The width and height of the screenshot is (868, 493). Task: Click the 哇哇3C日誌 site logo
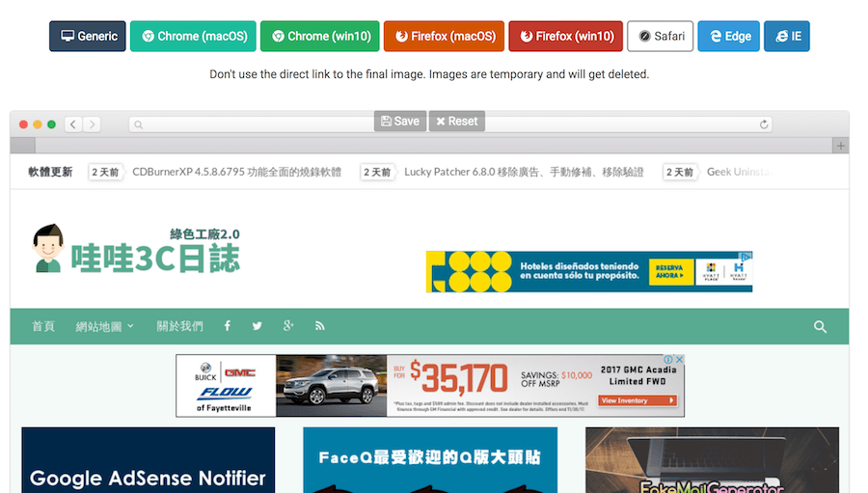coord(136,249)
